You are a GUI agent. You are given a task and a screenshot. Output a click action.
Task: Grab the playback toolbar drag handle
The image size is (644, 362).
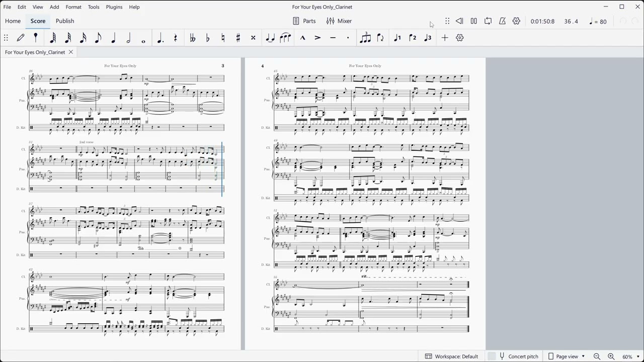[x=447, y=21]
